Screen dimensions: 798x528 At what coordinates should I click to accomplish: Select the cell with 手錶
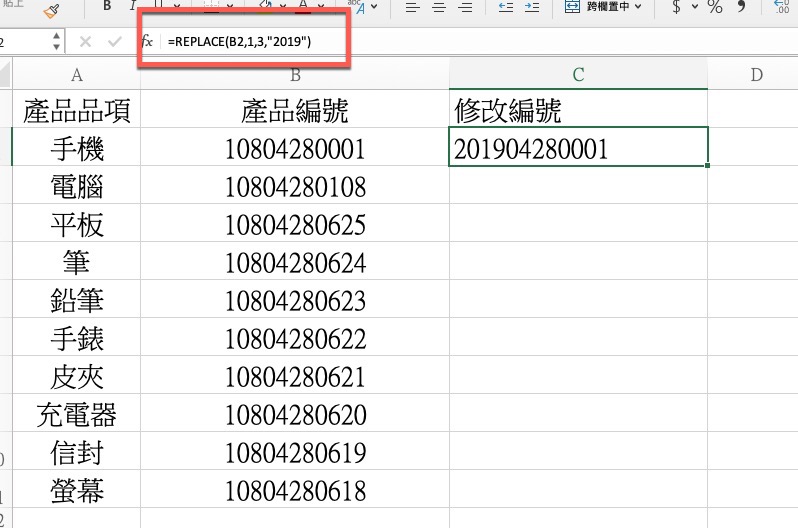click(76, 337)
